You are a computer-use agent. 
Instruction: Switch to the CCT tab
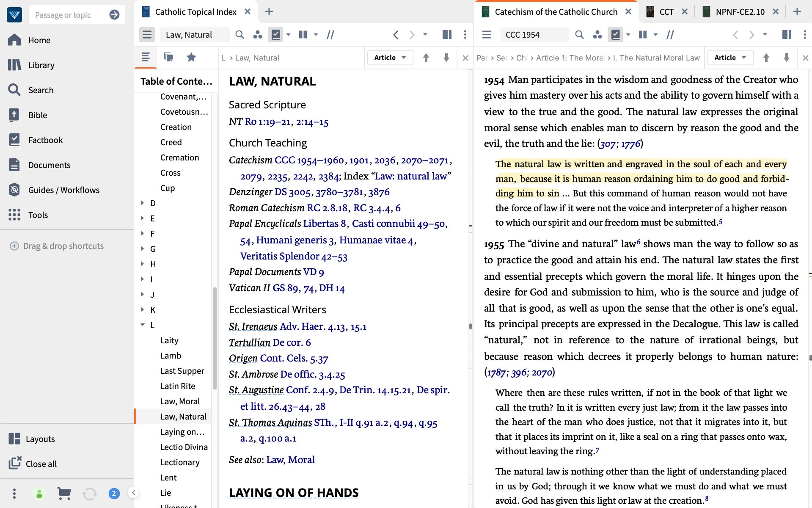(666, 12)
